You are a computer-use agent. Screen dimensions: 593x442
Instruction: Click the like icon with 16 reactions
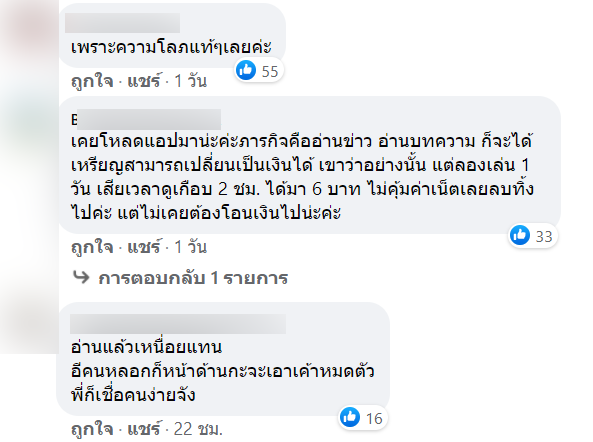350,417
